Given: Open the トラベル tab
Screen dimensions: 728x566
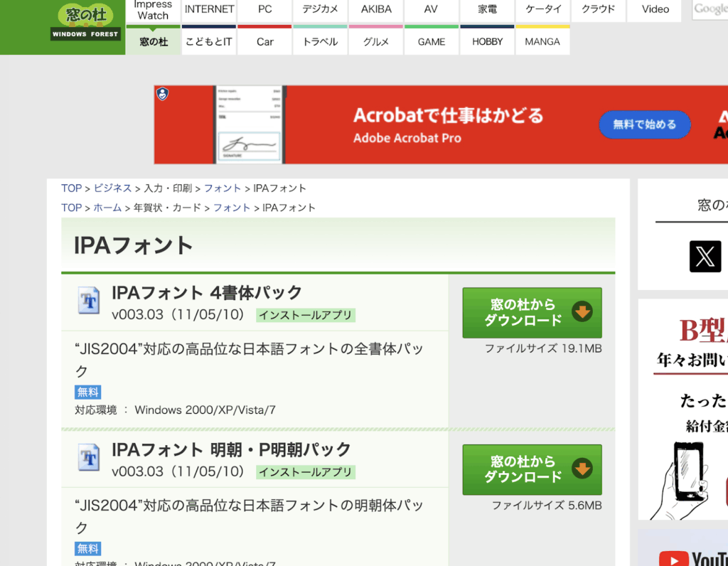Looking at the screenshot, I should (x=321, y=41).
